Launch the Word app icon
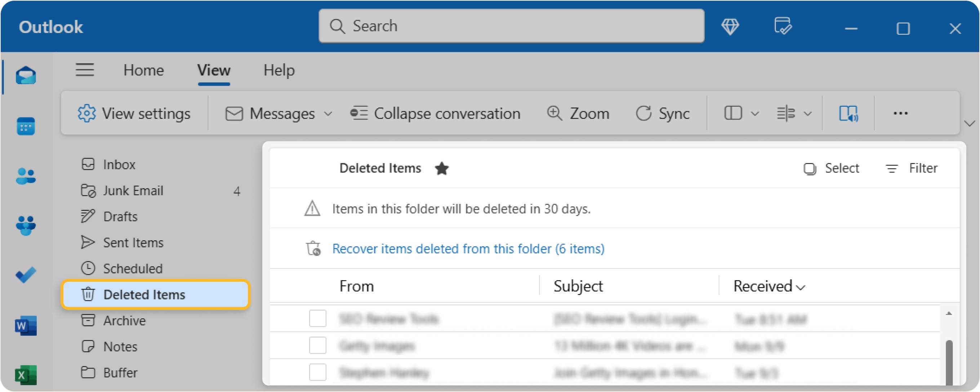The image size is (980, 392). 26,326
